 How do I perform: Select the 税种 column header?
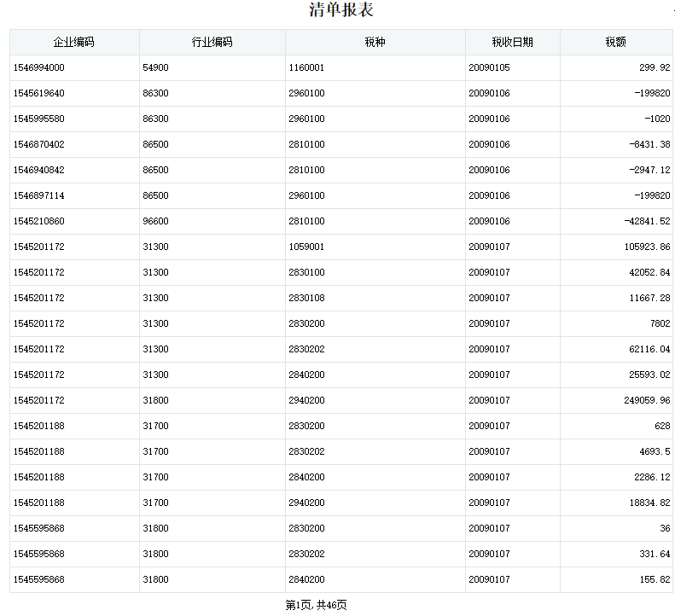tap(375, 42)
